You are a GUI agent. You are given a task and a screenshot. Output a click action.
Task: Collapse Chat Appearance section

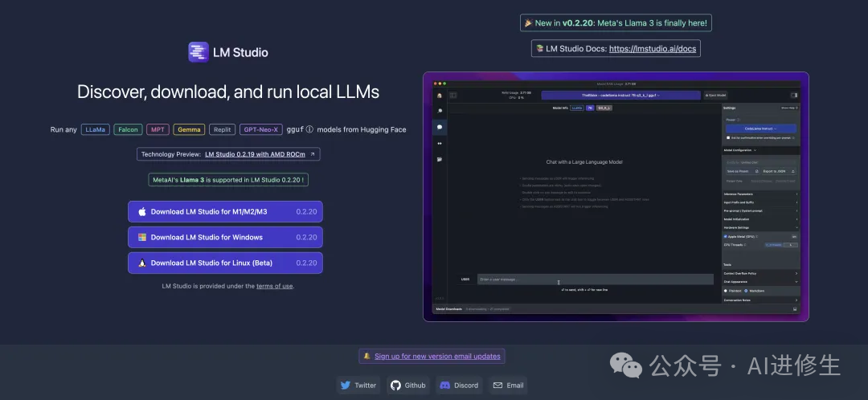click(x=761, y=282)
